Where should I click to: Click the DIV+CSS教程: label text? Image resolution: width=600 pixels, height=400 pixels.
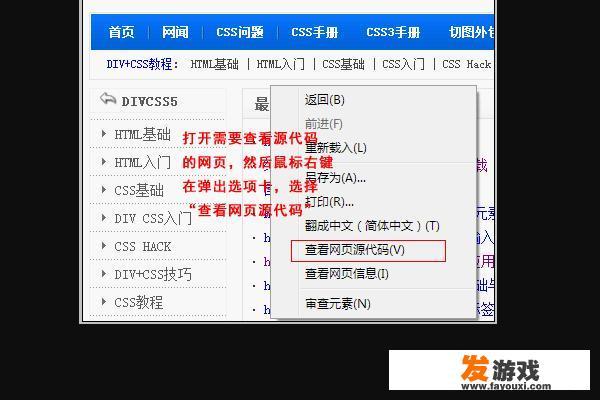tap(142, 64)
